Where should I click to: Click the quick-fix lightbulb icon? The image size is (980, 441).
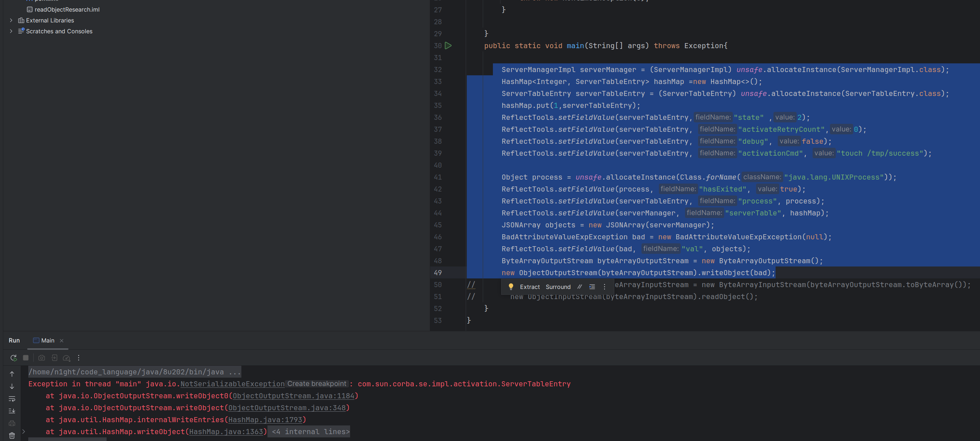pos(511,287)
